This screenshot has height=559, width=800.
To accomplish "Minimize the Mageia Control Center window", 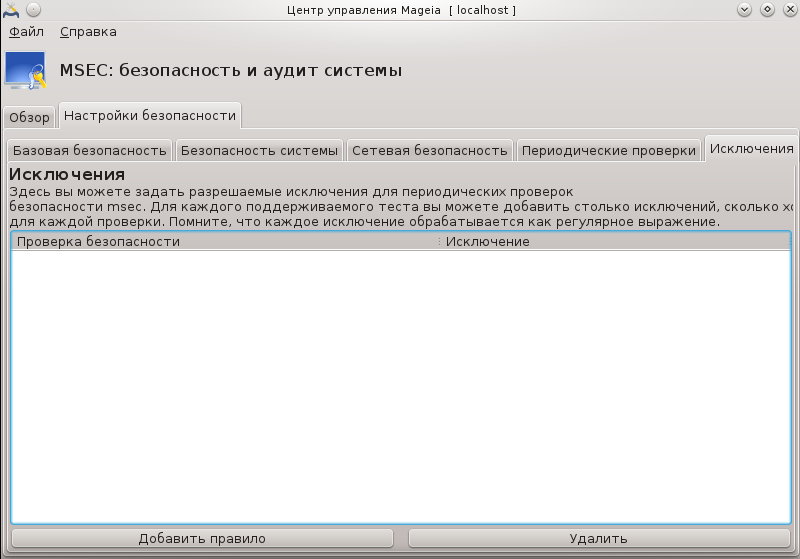I will (744, 10).
